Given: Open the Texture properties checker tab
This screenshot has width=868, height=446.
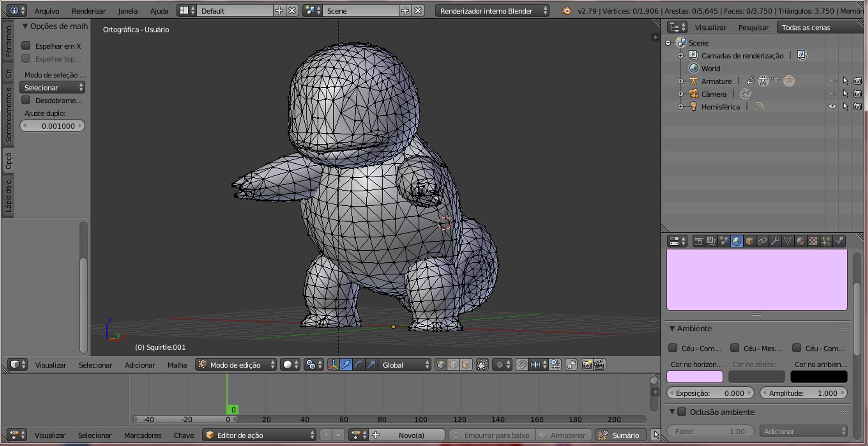Looking at the screenshot, I should [x=813, y=242].
